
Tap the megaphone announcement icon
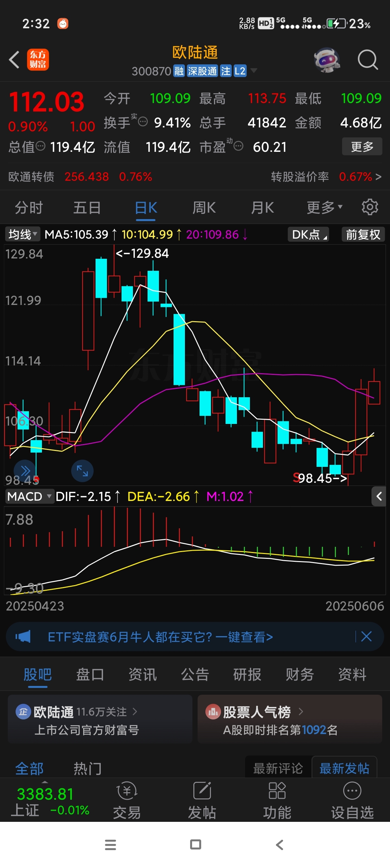click(x=23, y=637)
